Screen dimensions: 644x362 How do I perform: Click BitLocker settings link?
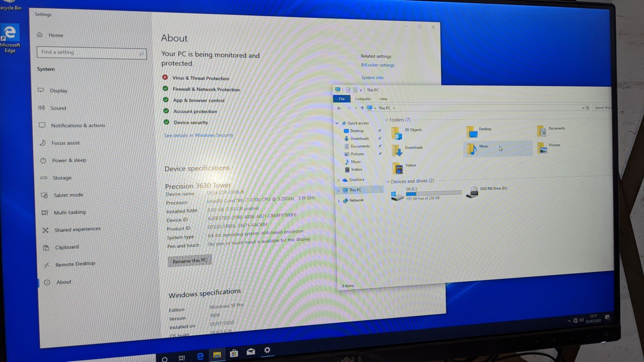(x=378, y=65)
